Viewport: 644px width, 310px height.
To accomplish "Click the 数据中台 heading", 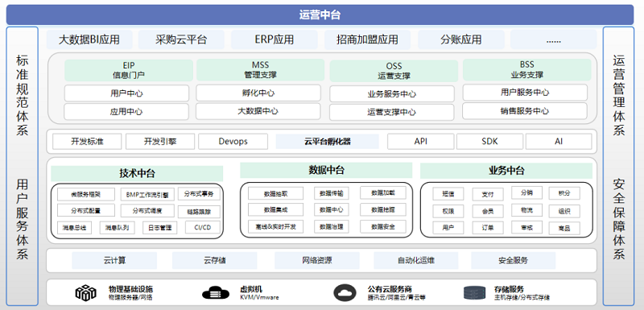I will tap(326, 170).
